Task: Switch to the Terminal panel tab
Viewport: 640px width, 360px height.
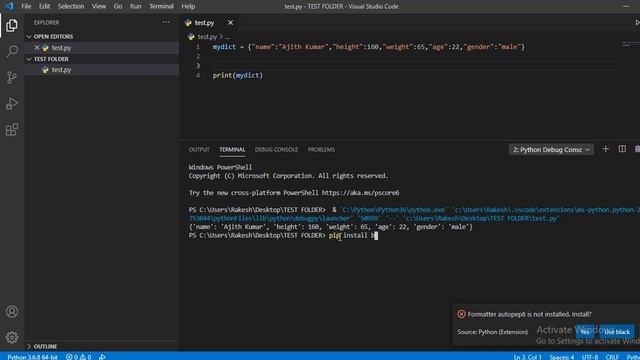Action: tap(232, 150)
